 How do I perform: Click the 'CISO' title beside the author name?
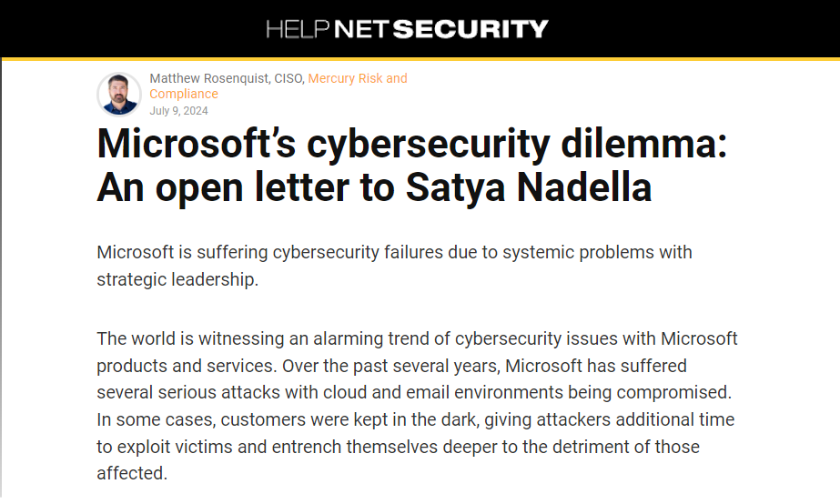(x=288, y=78)
